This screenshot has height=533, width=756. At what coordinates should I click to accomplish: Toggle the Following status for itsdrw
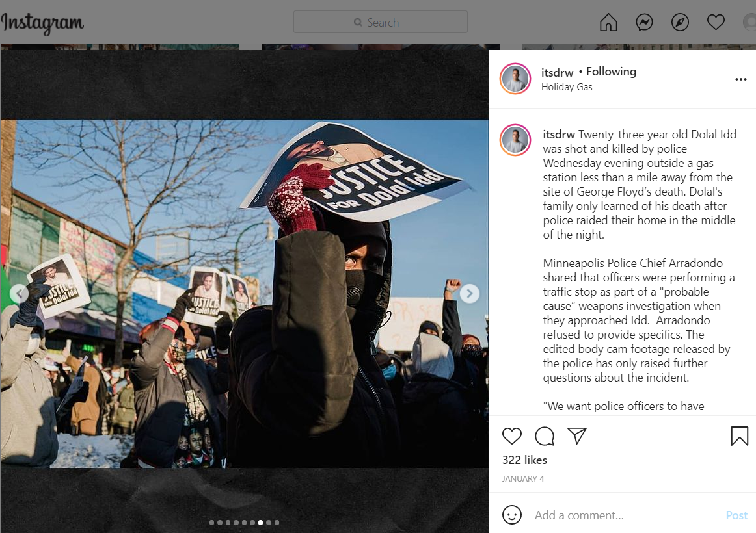[x=611, y=71]
